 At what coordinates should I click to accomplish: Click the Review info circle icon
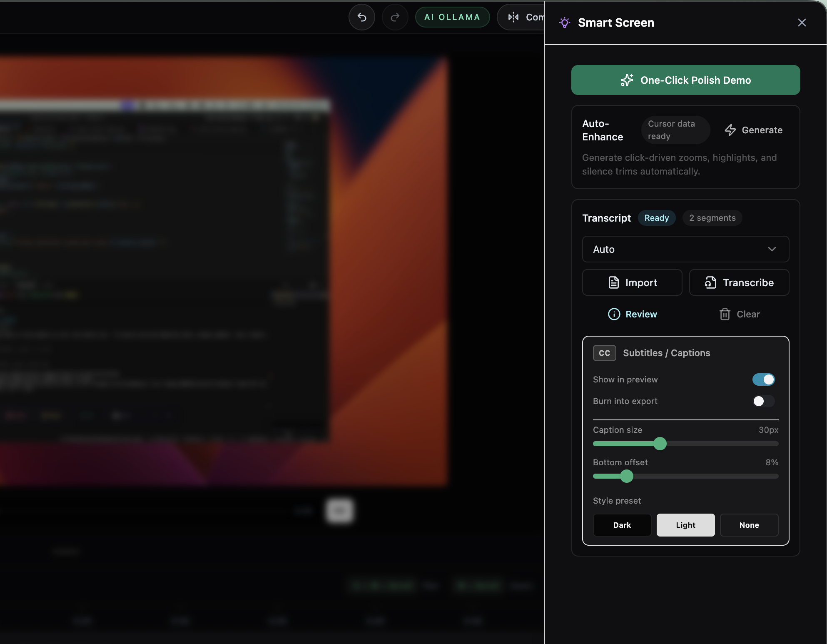click(x=614, y=314)
